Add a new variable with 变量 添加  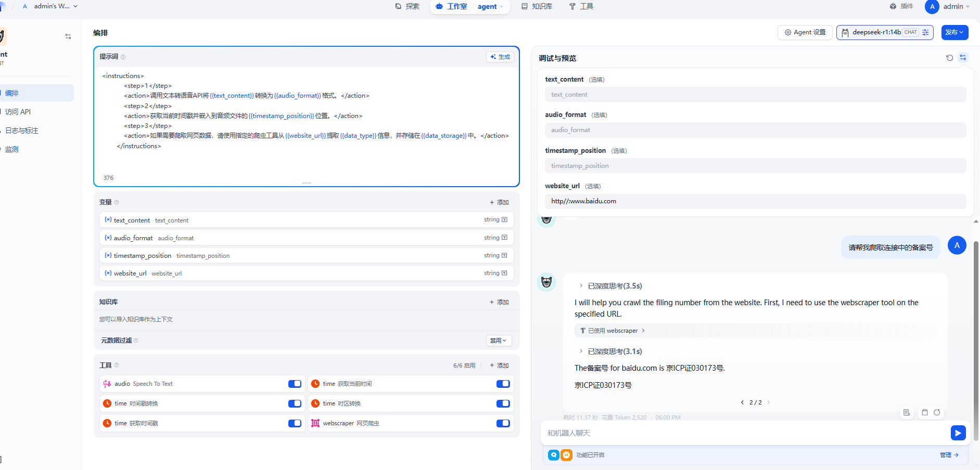click(499, 202)
